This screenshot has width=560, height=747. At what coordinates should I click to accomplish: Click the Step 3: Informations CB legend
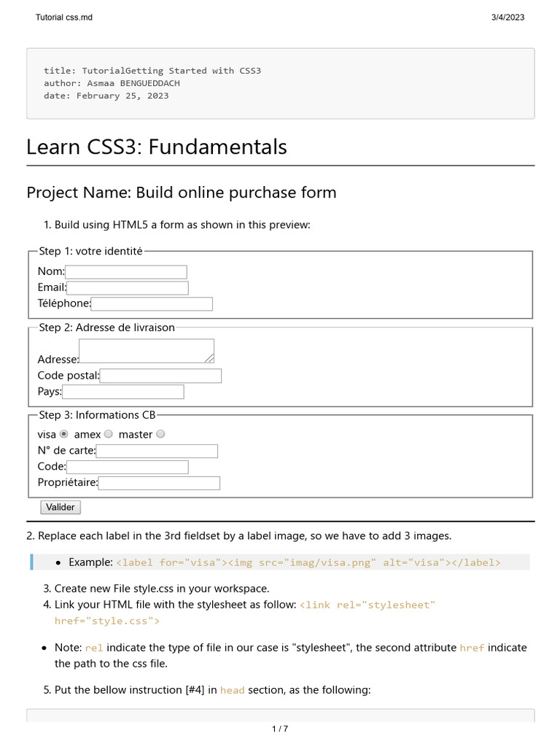point(97,415)
